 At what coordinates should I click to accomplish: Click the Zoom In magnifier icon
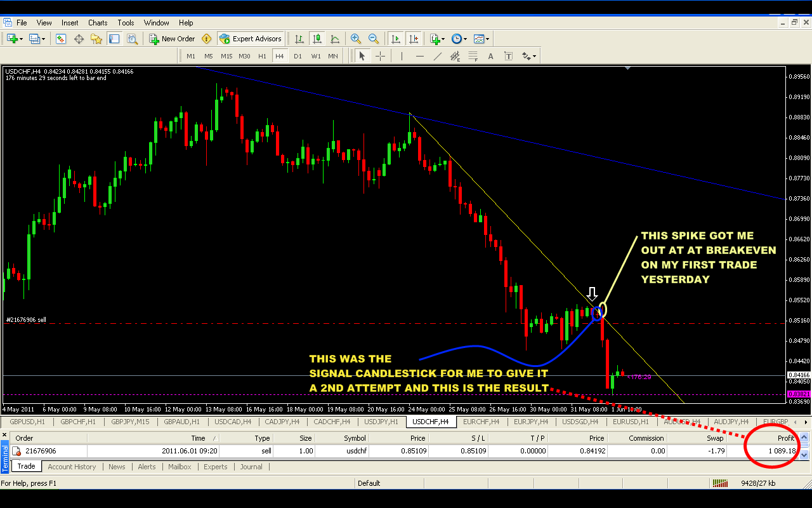356,39
